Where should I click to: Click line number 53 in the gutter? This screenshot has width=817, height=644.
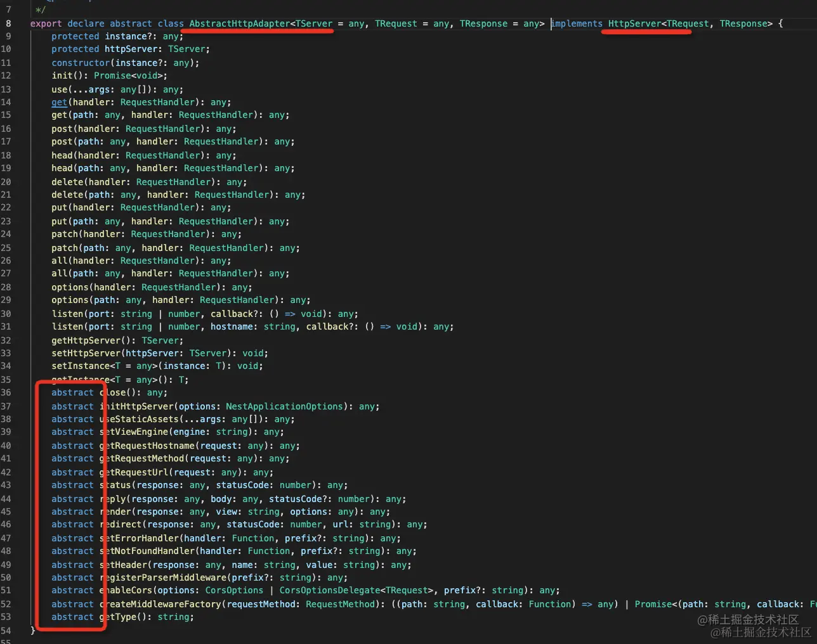pos(6,617)
